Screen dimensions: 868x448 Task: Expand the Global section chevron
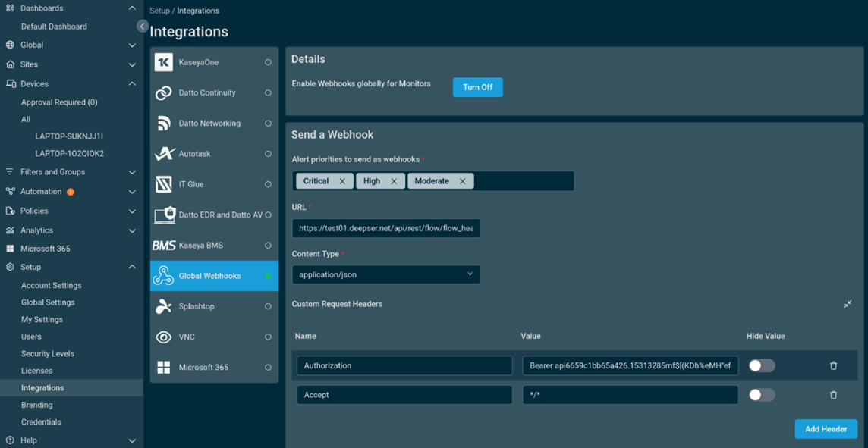[132, 45]
